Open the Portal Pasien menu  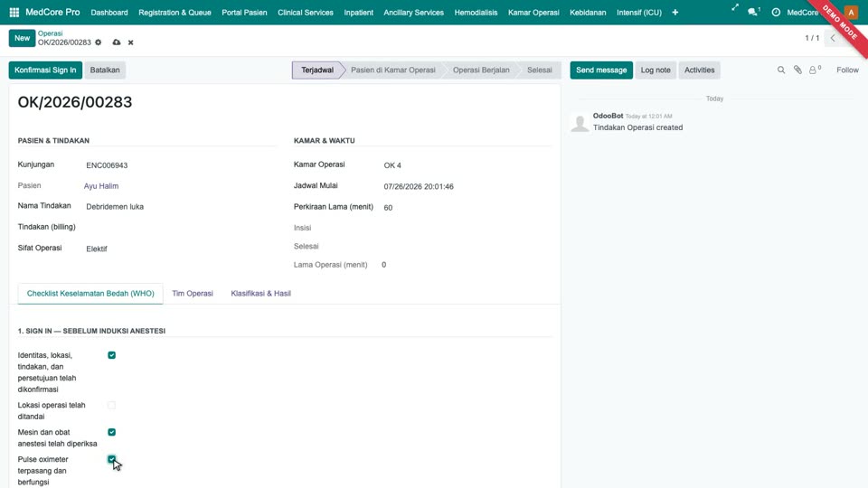pos(244,12)
